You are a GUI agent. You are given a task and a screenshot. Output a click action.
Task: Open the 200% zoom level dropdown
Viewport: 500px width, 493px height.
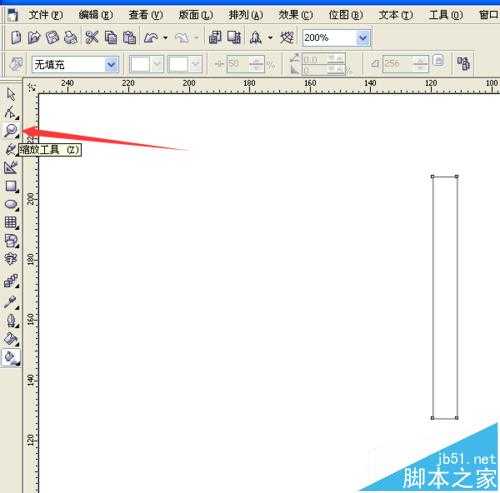tap(362, 38)
